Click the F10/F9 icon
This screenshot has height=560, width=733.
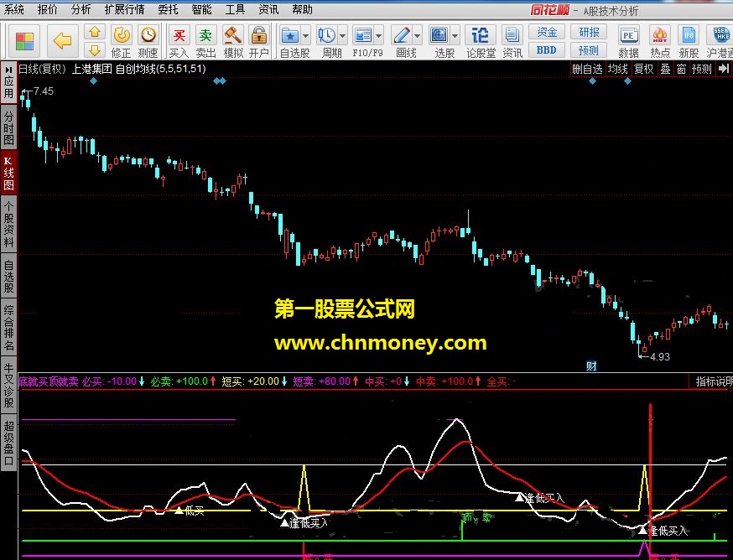[363, 35]
